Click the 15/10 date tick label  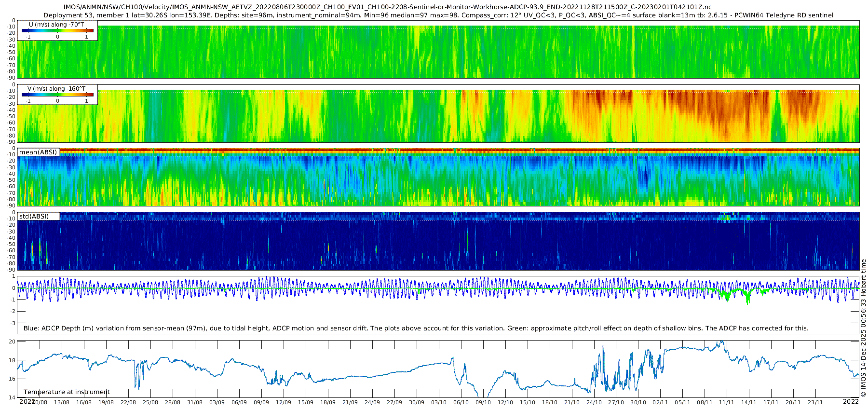click(528, 402)
